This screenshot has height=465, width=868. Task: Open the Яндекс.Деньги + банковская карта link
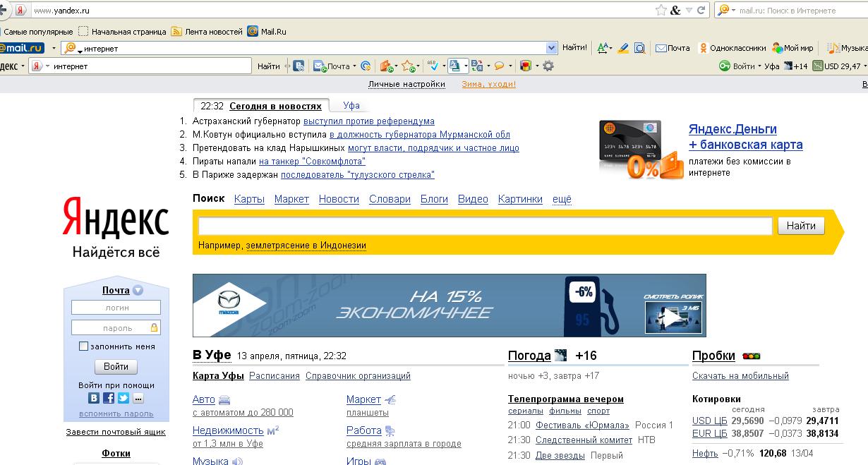tap(745, 137)
